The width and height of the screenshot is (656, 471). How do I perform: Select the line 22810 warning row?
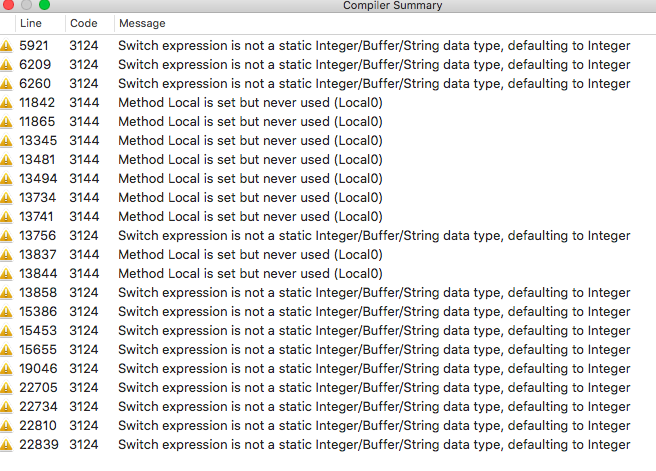point(328,426)
